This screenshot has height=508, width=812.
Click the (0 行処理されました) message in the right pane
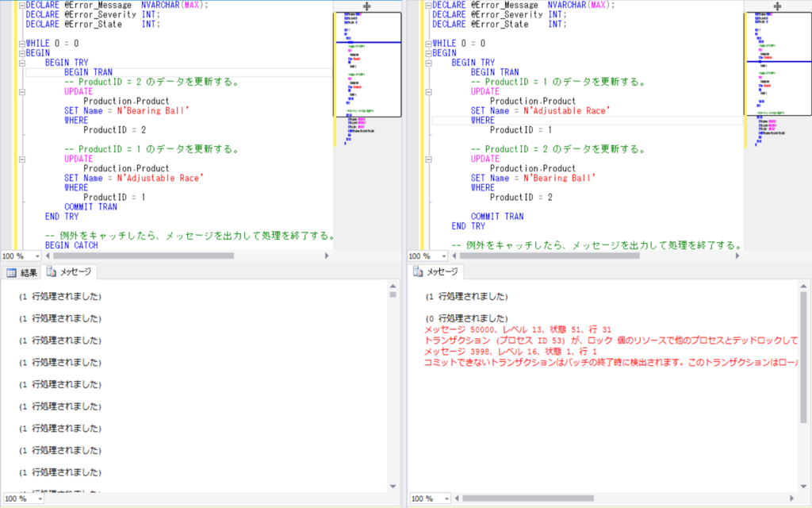click(x=466, y=318)
